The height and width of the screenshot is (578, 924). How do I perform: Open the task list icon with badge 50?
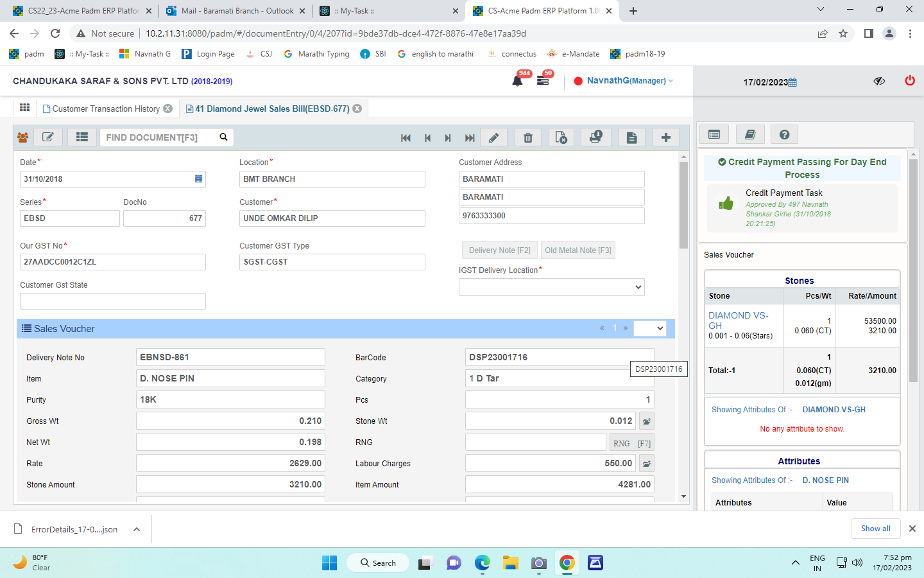543,81
